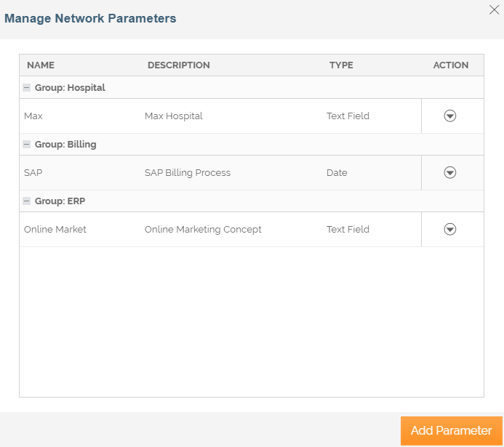504x447 pixels.
Task: Collapse the Billing group
Action: point(27,144)
